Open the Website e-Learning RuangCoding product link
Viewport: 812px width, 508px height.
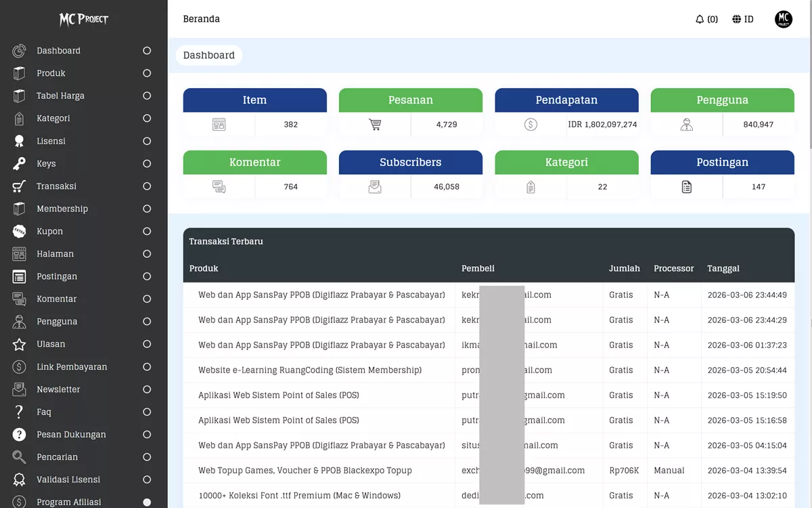309,370
